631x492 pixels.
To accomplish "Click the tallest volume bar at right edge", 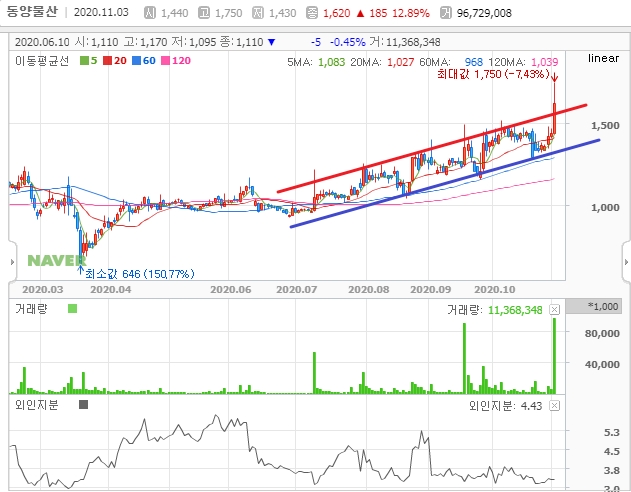I will (x=554, y=356).
